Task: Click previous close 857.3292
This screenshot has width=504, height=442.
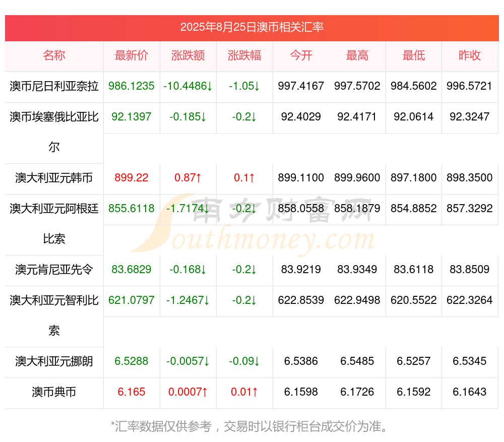Action: click(470, 209)
